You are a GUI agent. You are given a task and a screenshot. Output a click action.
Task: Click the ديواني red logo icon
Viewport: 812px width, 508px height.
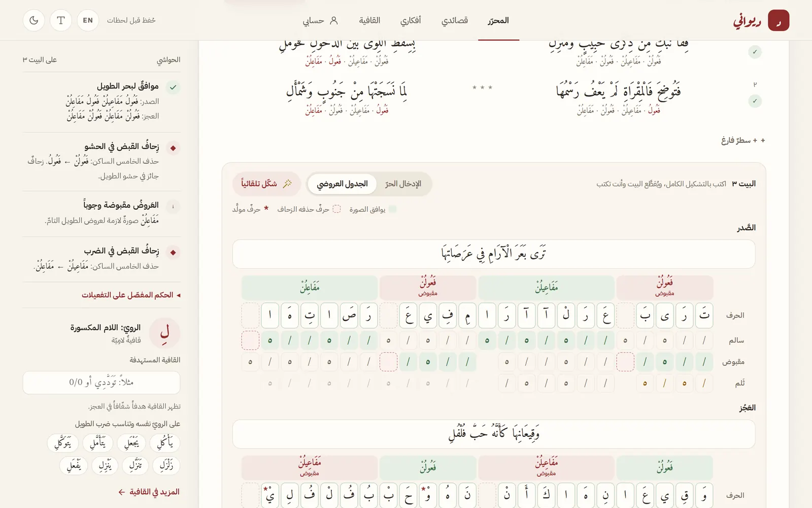point(779,20)
